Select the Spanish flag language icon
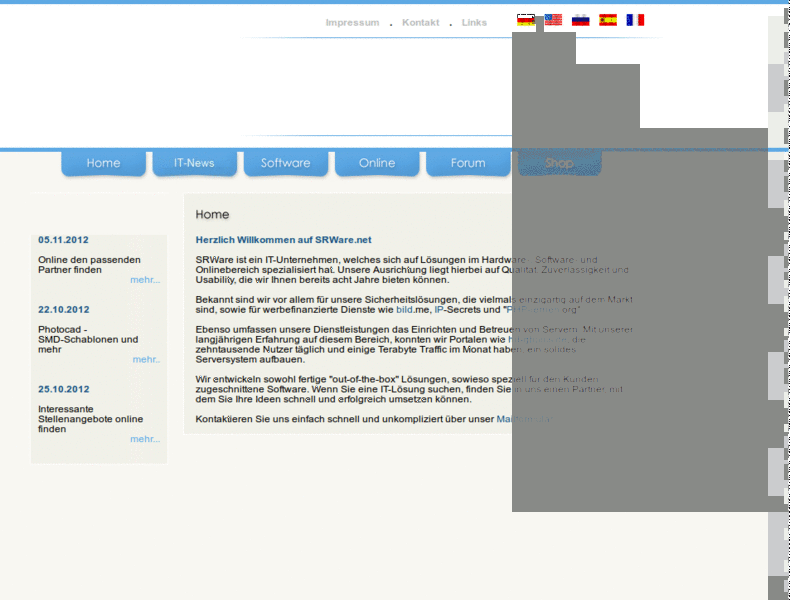800x600 pixels. (x=608, y=20)
